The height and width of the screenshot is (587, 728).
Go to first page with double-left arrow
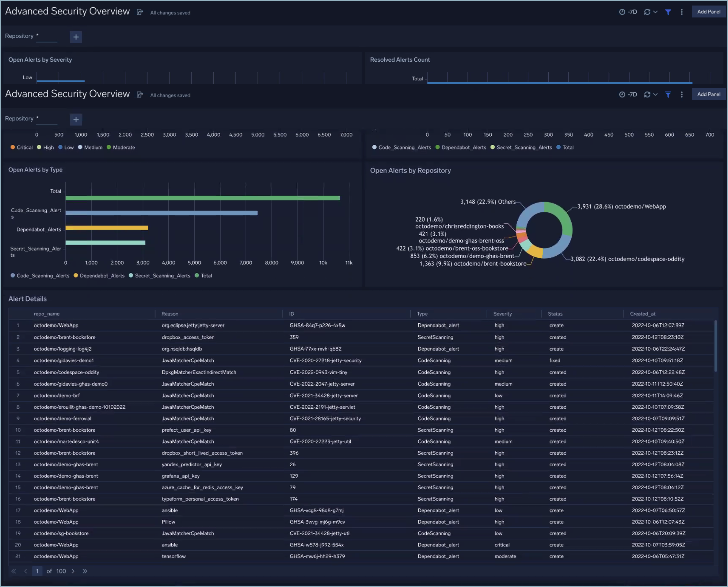pos(13,571)
